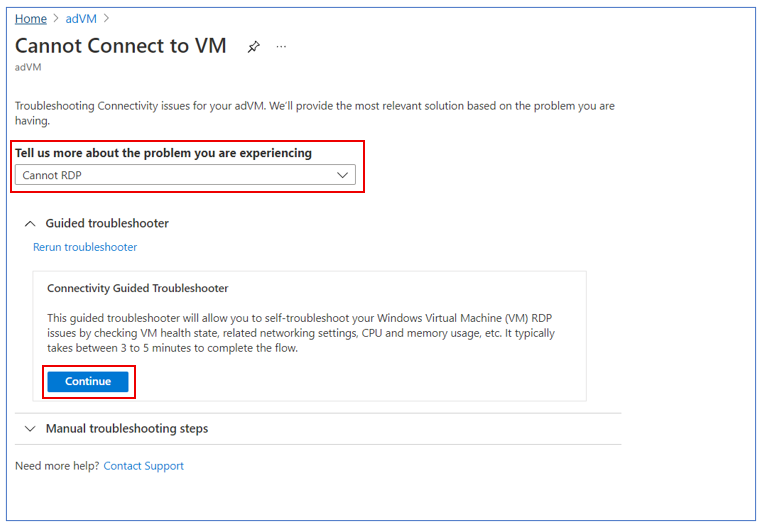The width and height of the screenshot is (762, 527).
Task: Click the 'Tell us more about the problem' label
Action: pos(163,153)
